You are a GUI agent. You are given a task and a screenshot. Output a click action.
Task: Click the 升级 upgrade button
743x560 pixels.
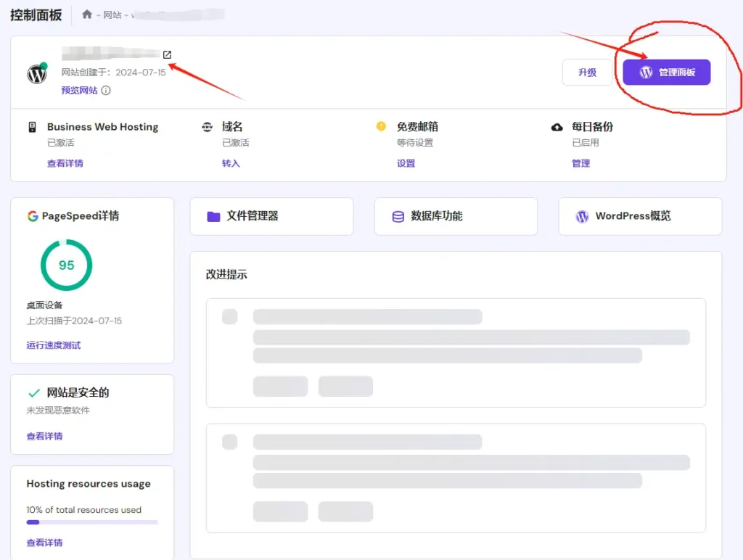[588, 72]
